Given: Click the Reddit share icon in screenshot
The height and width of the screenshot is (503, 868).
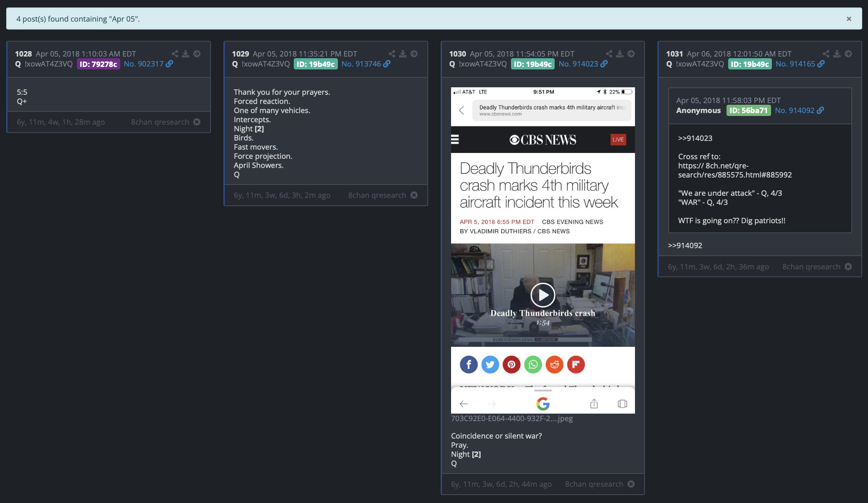Looking at the screenshot, I should pos(555,365).
